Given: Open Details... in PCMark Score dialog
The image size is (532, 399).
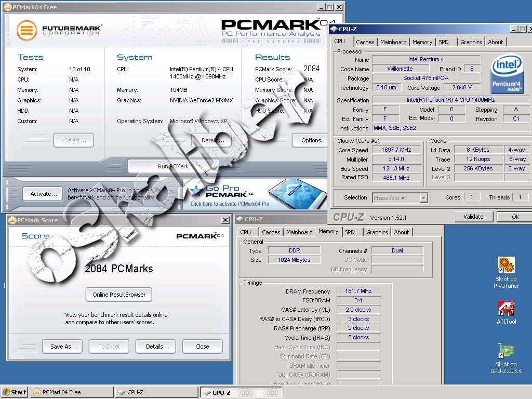Looking at the screenshot, I should tap(156, 347).
